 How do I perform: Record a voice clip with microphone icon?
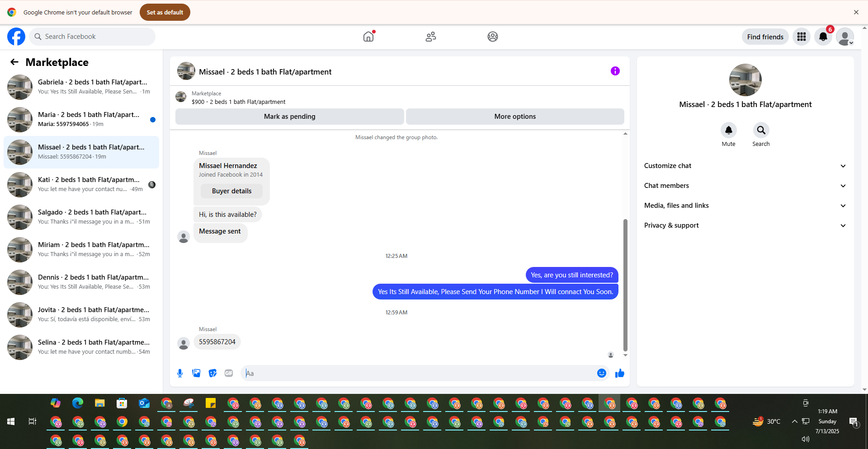[x=180, y=373]
